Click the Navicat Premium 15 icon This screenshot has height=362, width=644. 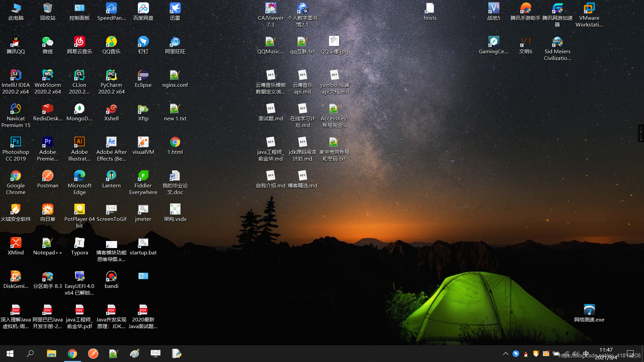16,109
